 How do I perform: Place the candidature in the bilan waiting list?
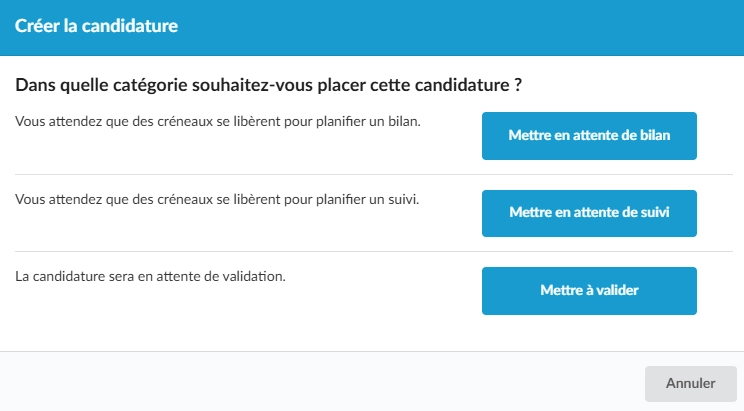click(589, 136)
